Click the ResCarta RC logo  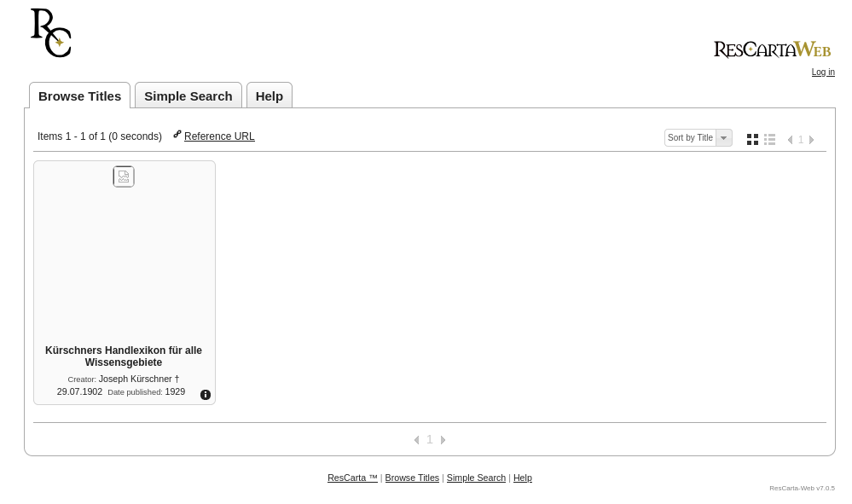(x=50, y=33)
